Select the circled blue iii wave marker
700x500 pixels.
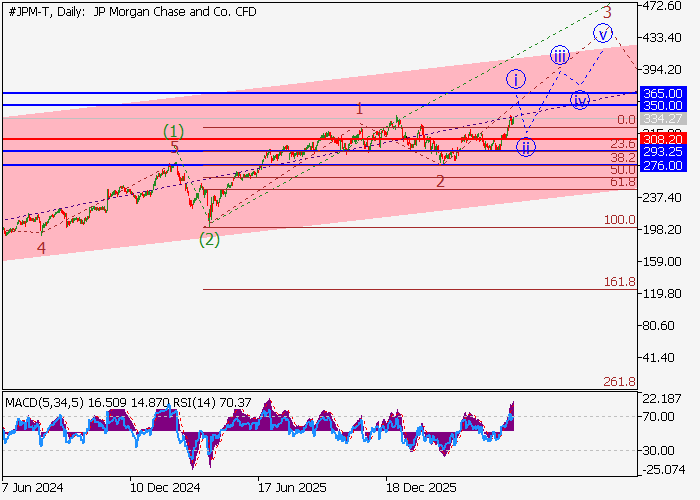coord(559,55)
